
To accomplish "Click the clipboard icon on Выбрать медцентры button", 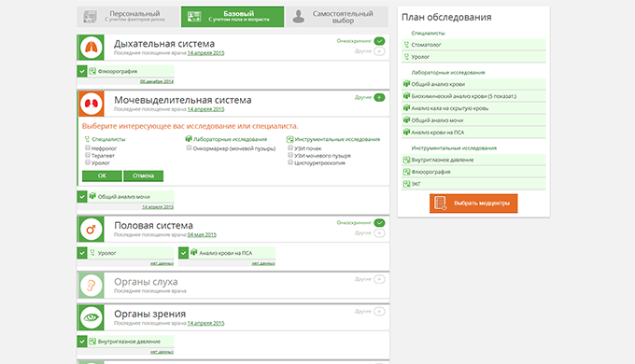I will click(440, 203).
